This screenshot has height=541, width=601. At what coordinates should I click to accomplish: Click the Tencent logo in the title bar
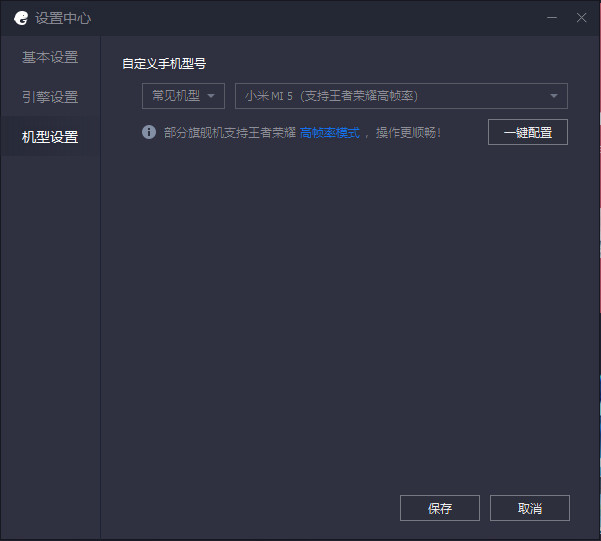pyautogui.click(x=21, y=18)
